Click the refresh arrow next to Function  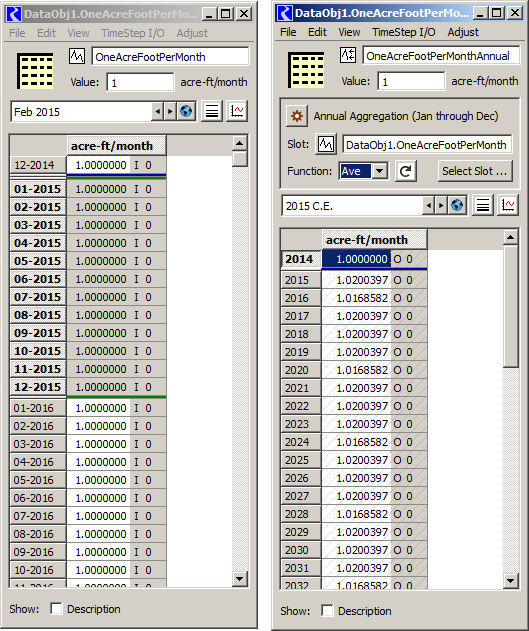pyautogui.click(x=405, y=171)
